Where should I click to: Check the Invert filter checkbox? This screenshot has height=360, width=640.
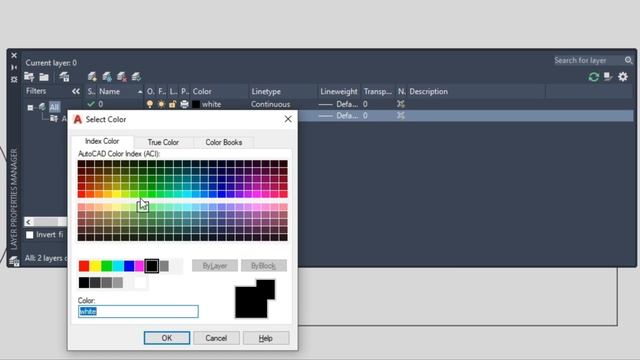pyautogui.click(x=30, y=235)
